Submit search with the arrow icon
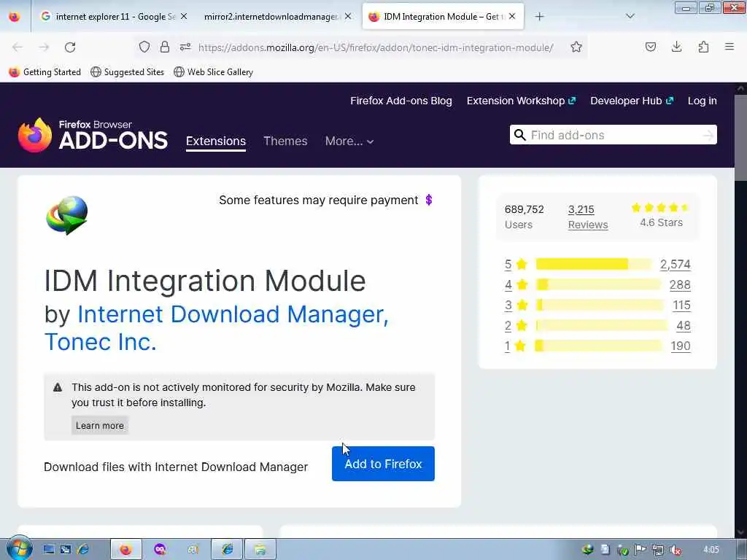 click(708, 135)
